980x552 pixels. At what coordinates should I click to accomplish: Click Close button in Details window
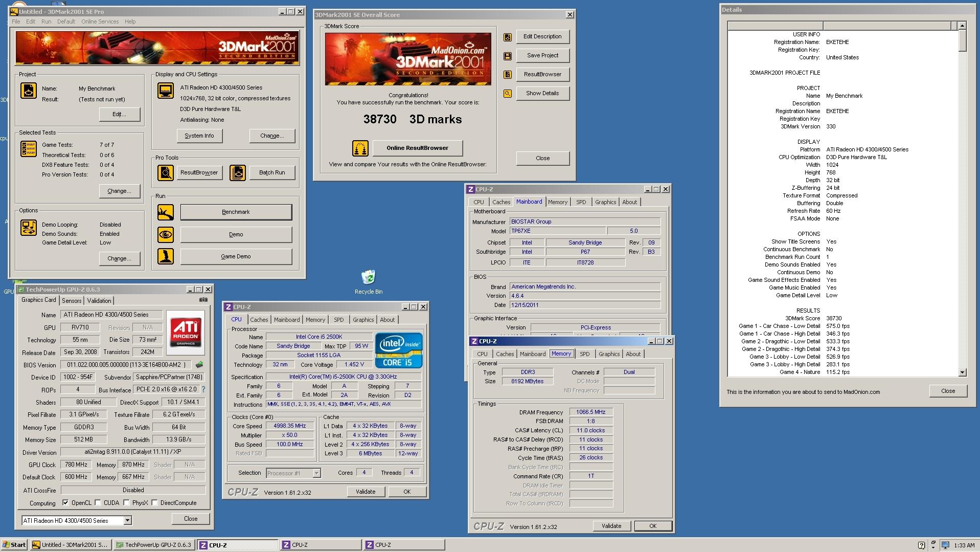[948, 391]
